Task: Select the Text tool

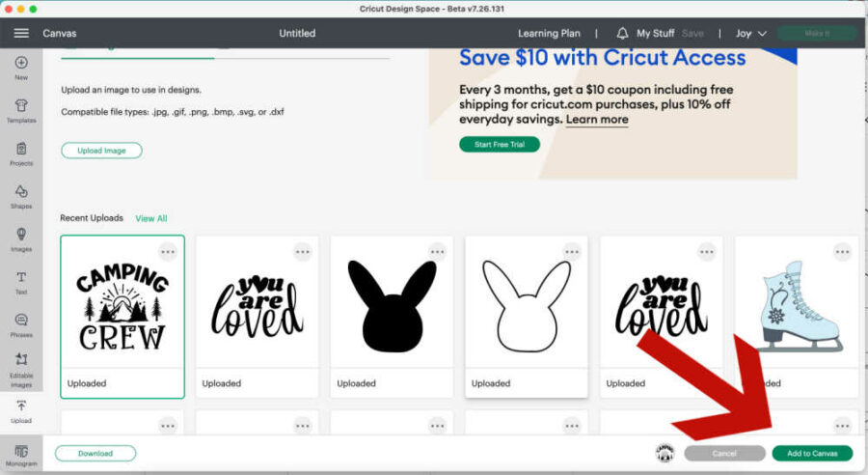Action: point(21,282)
